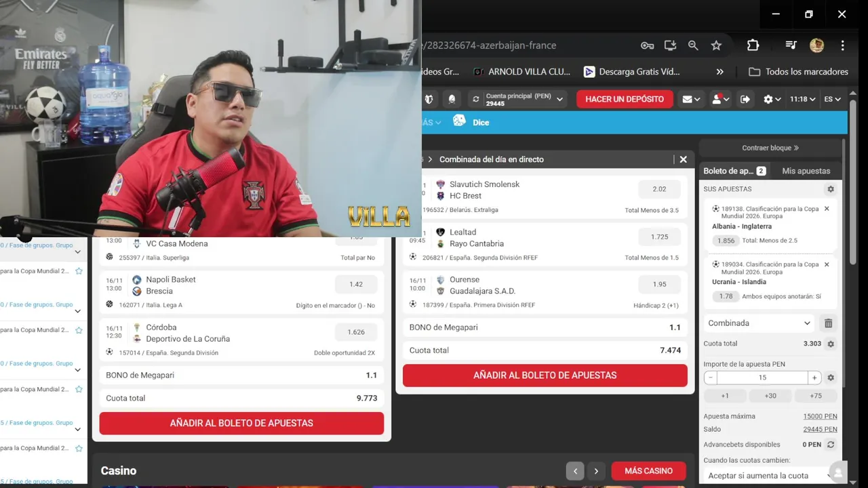Screen dimensions: 868x488
Task: Refresh the account balance icon
Action: pyautogui.click(x=476, y=99)
